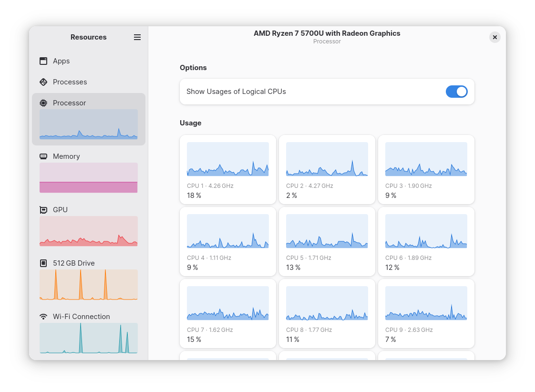Click the Processor chip icon
This screenshot has height=392, width=535.
pyautogui.click(x=43, y=103)
